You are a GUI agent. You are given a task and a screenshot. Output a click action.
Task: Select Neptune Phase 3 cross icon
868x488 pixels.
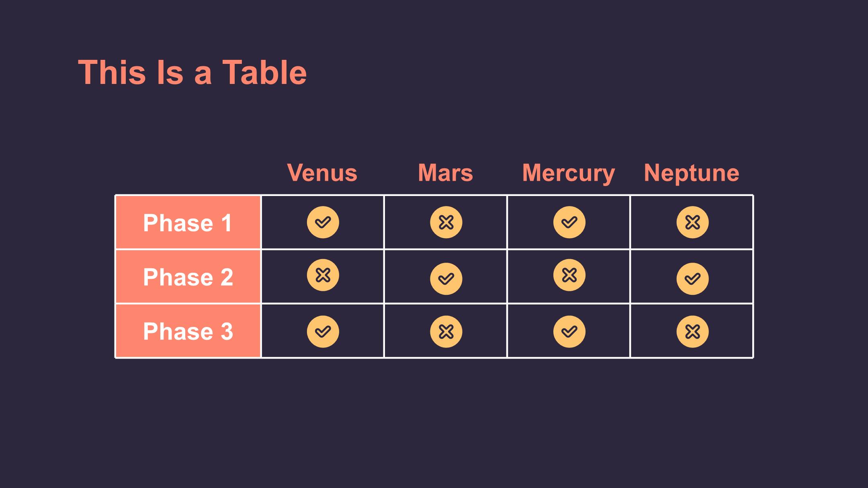[692, 331]
